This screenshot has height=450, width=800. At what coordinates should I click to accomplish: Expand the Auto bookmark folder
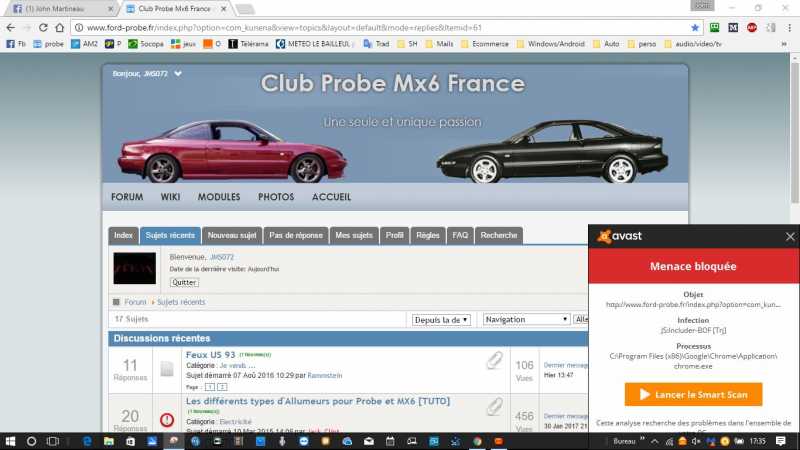click(606, 44)
